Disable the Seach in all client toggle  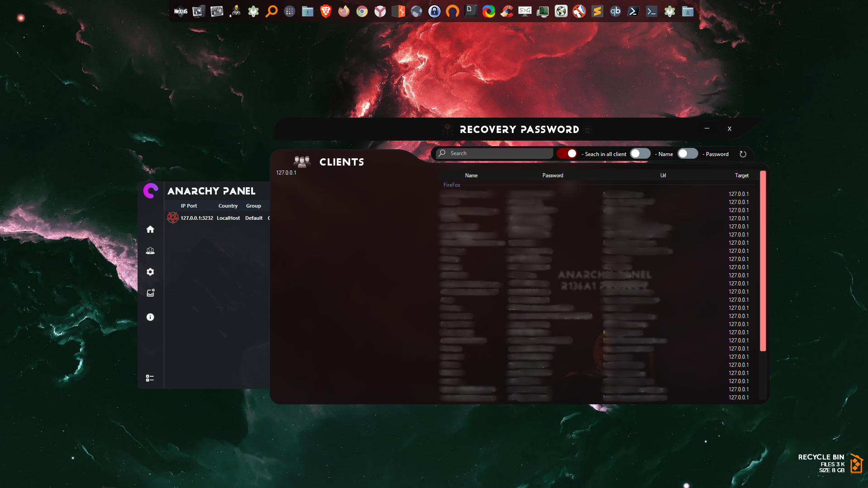[567, 154]
